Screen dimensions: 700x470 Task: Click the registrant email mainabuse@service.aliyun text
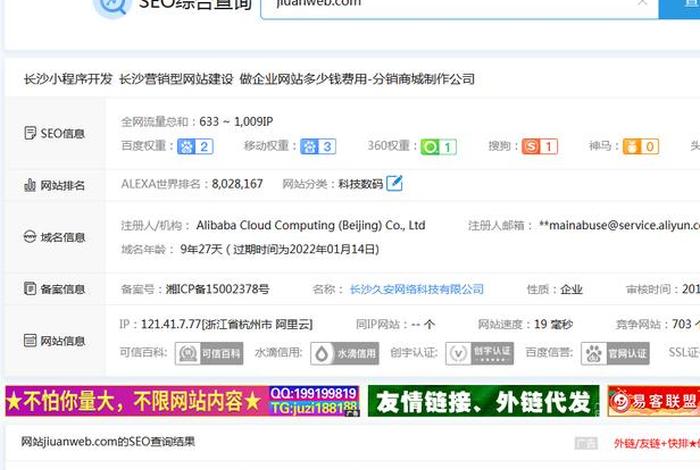(620, 225)
